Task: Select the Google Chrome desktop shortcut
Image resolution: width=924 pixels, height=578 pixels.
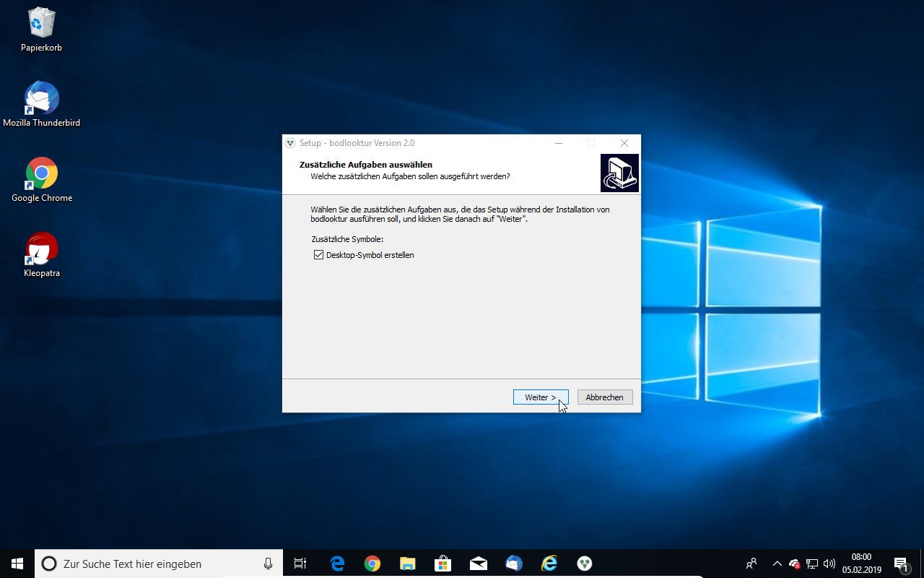Action: pyautogui.click(x=41, y=174)
